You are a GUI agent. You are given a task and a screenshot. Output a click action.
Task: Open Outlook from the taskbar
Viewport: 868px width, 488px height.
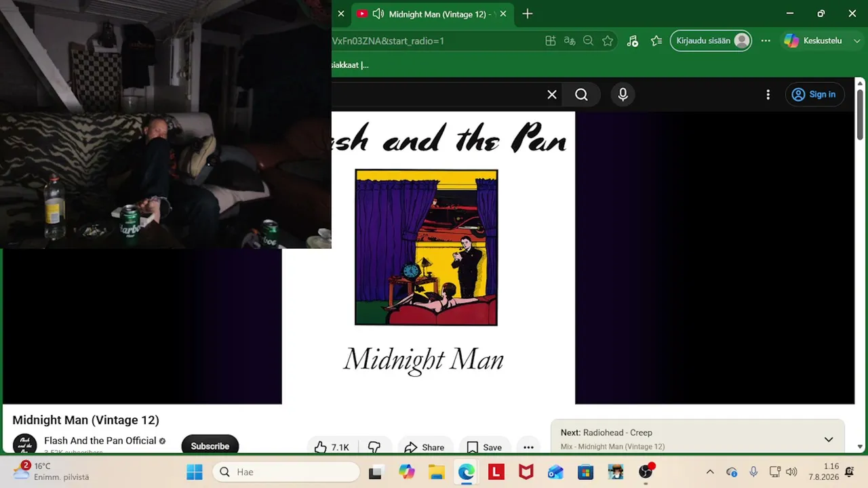pos(555,472)
